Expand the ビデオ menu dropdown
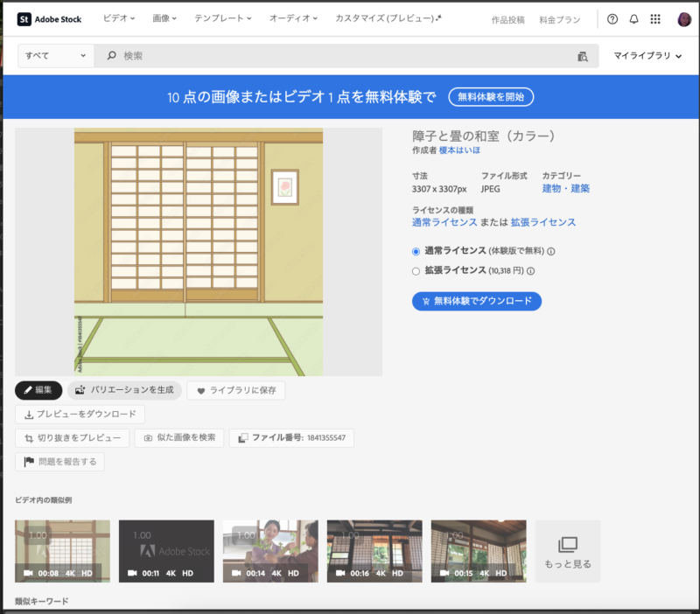 pos(117,18)
